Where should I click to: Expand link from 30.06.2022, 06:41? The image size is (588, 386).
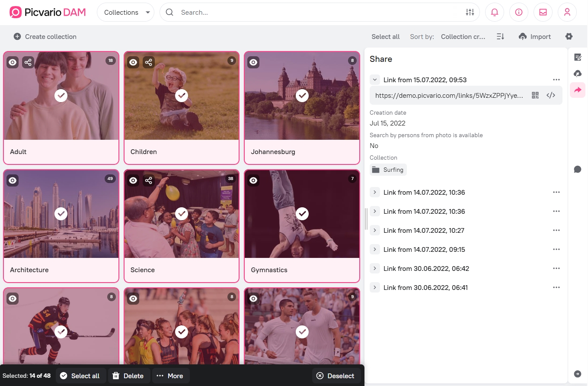[375, 287]
